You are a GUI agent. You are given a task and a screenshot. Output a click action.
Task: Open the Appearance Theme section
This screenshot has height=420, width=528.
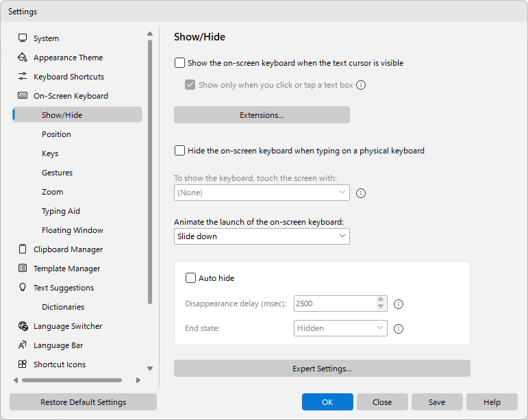68,58
